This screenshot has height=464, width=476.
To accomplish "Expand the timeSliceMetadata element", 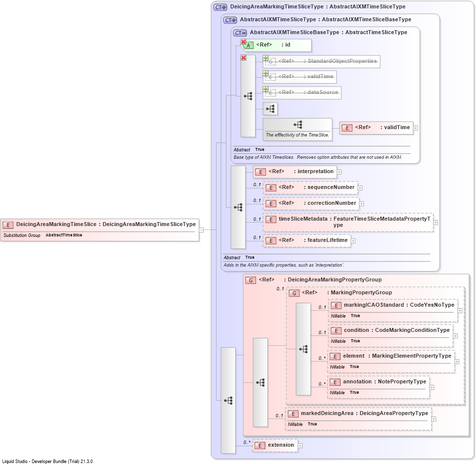I will 435,223.
